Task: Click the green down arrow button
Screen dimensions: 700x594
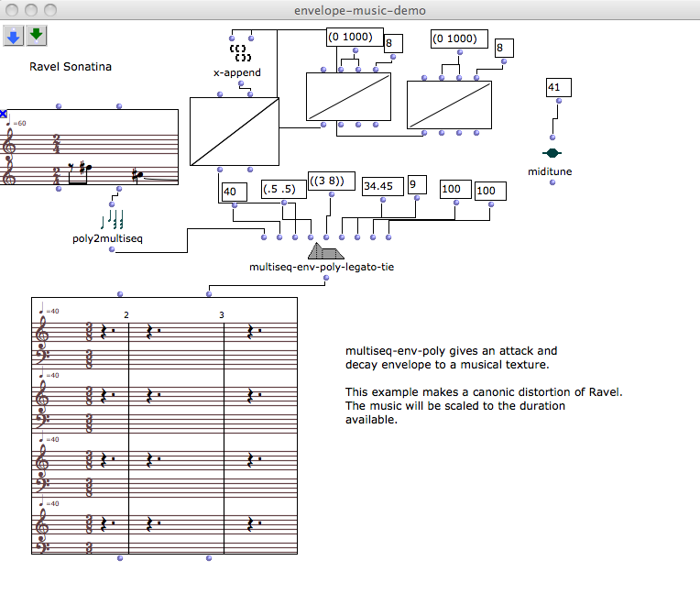Action: click(37, 36)
